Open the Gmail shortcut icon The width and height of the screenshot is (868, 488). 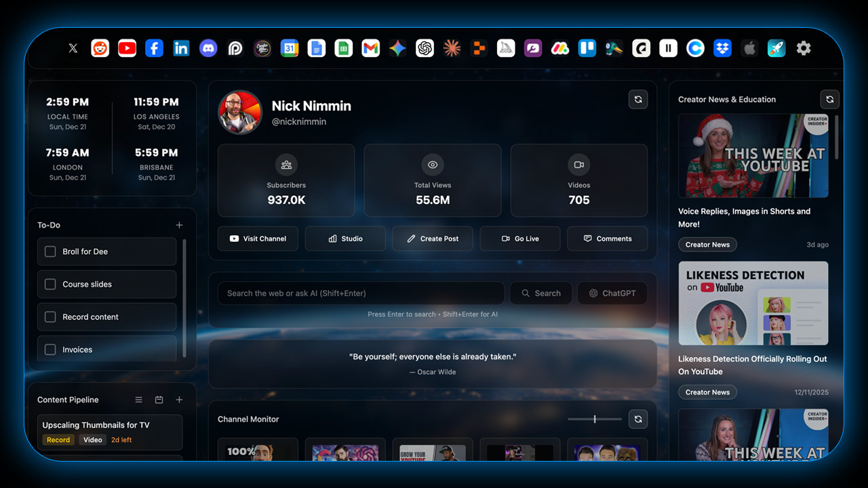pyautogui.click(x=370, y=48)
